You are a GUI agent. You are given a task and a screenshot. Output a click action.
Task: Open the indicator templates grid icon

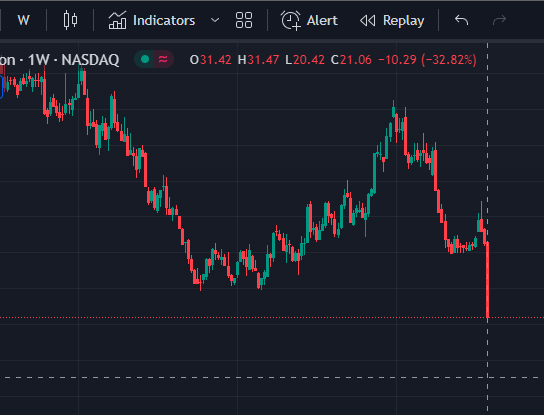point(244,20)
